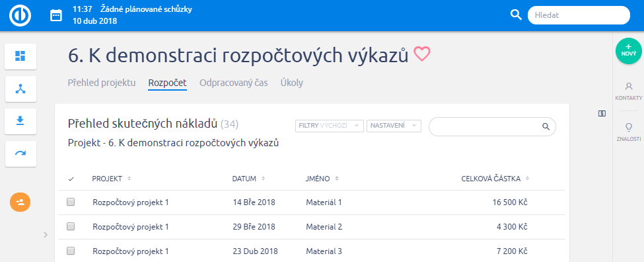Switch to Přehled projektu tab
The image size is (644, 262).
click(x=102, y=83)
